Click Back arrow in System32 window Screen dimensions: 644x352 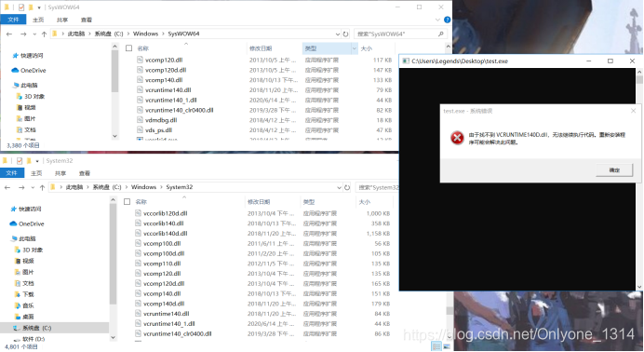(x=7, y=187)
